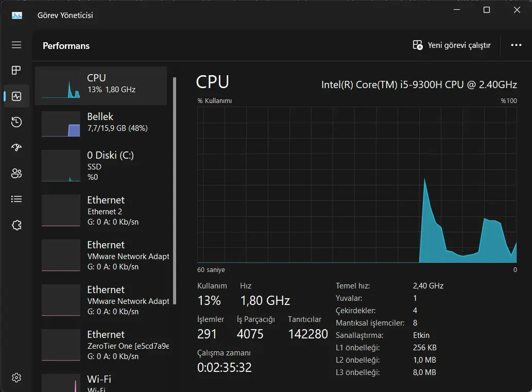Screen dimensions: 532x392
Task: Click the 13% Kullanım value
Action: click(209, 301)
